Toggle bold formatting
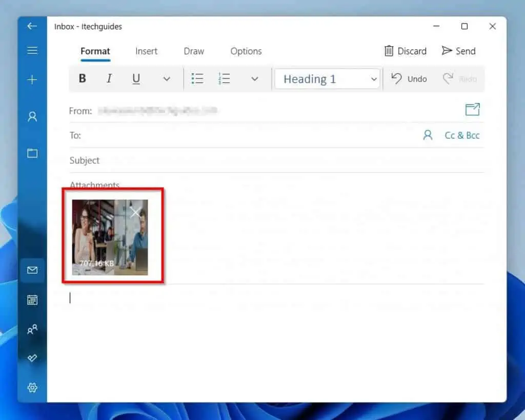Image resolution: width=525 pixels, height=420 pixels. (82, 78)
